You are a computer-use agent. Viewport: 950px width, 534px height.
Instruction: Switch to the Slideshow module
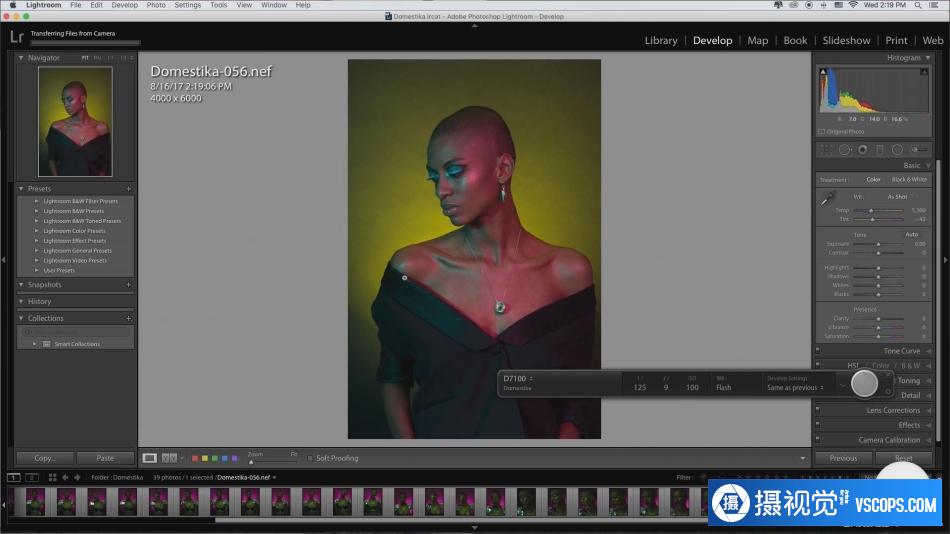click(x=846, y=40)
